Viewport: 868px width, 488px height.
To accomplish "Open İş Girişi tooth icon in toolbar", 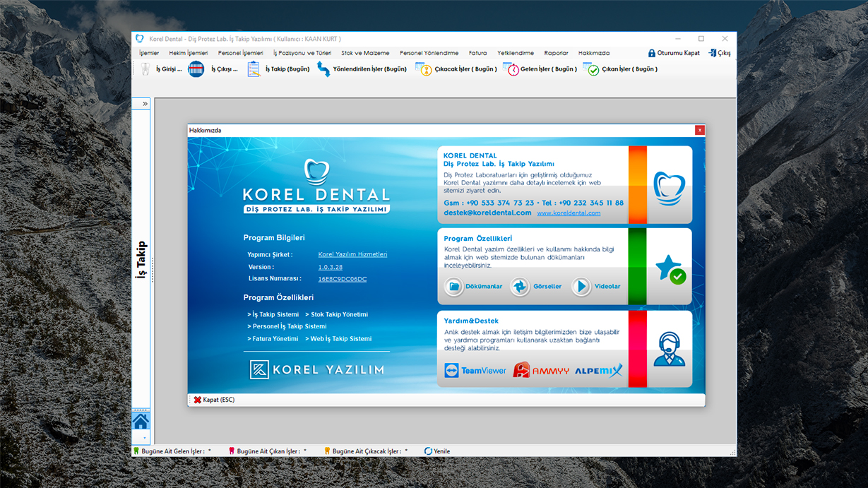I will pos(145,69).
